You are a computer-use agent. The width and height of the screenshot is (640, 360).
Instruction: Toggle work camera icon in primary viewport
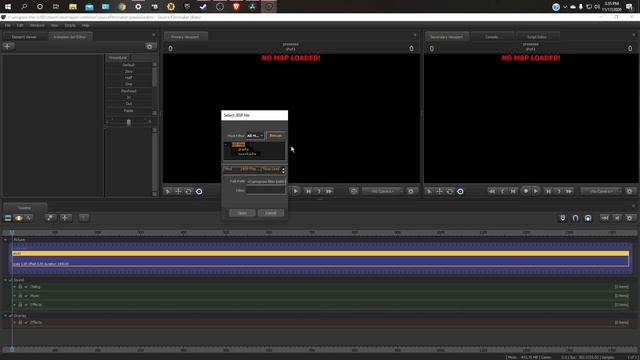pos(353,191)
